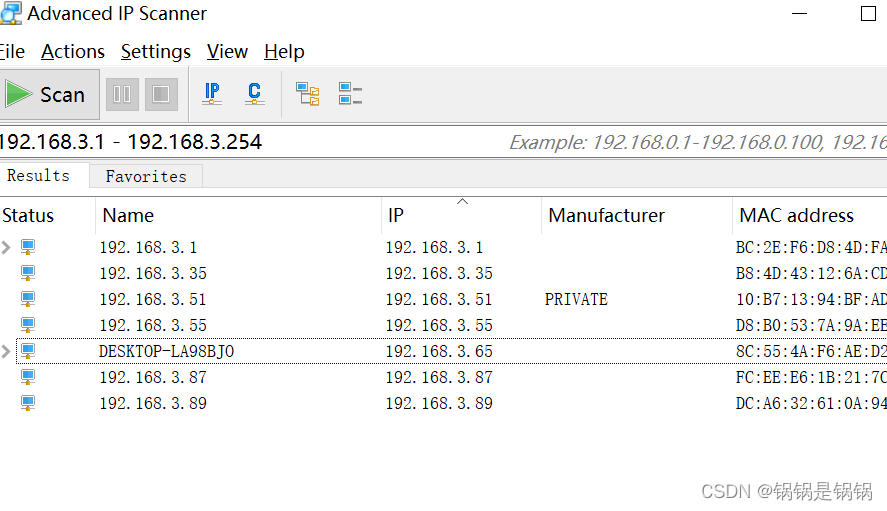
Task: Click the class C subnet icon
Action: [255, 94]
